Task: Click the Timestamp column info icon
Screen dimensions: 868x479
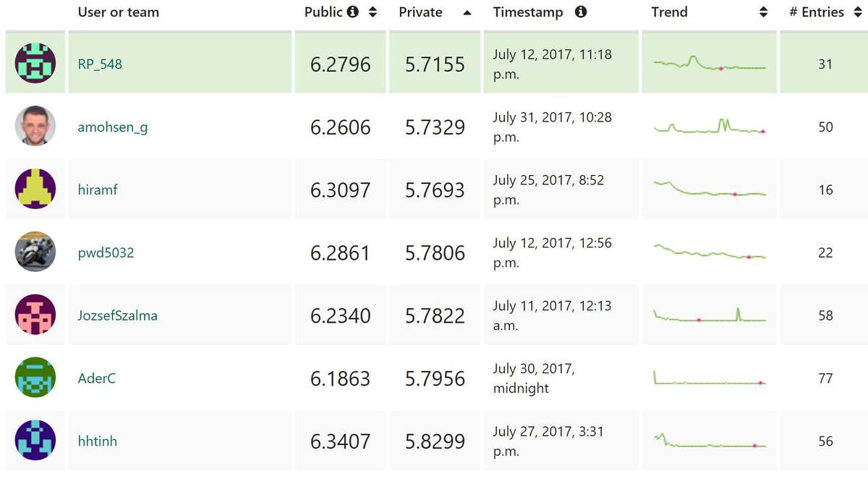Action: 581,12
